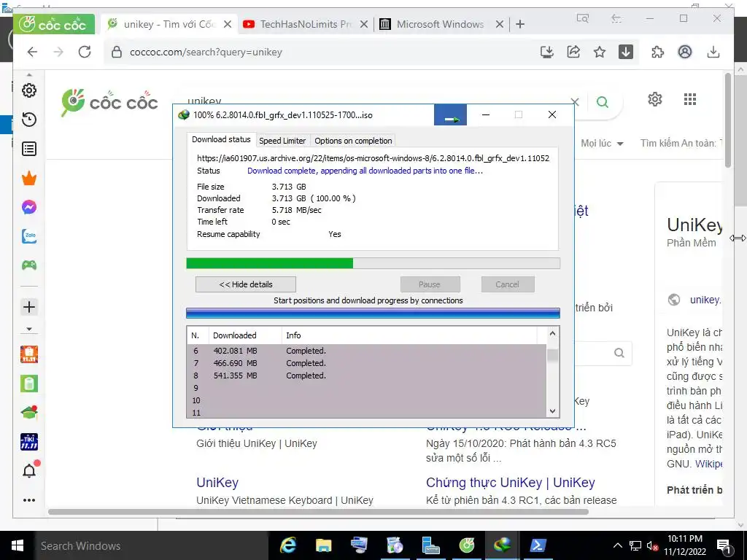Open the sidebar more options dots
Image resolution: width=747 pixels, height=560 pixels.
click(29, 500)
